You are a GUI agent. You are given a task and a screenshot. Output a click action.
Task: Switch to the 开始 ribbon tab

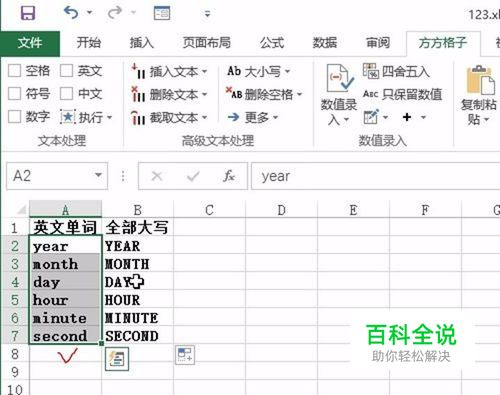point(89,43)
